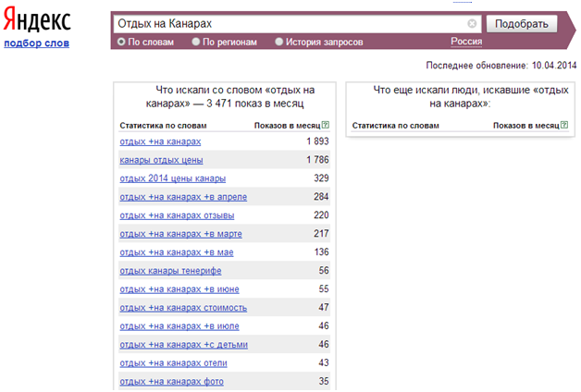
Task: Click the value '1 786' in the table
Action: tap(317, 160)
